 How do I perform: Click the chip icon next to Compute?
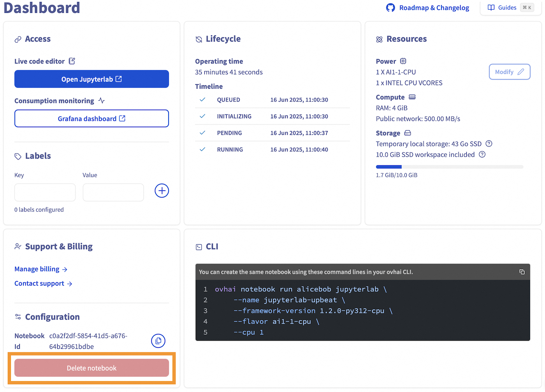coord(412,97)
